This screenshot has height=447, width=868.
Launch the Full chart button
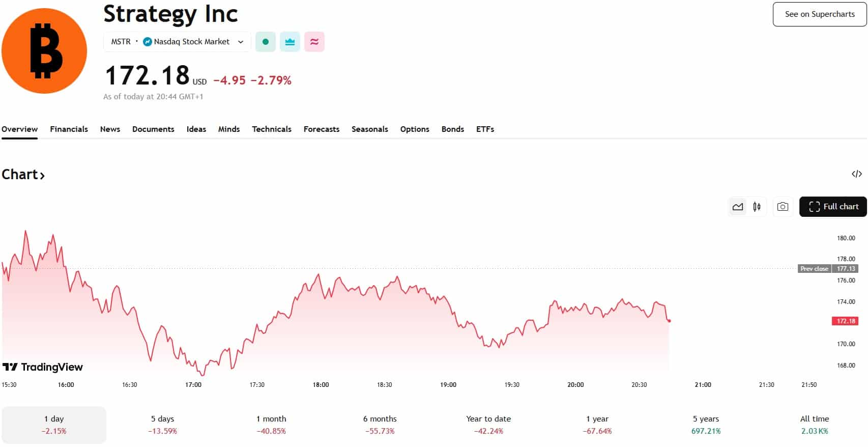pyautogui.click(x=833, y=207)
